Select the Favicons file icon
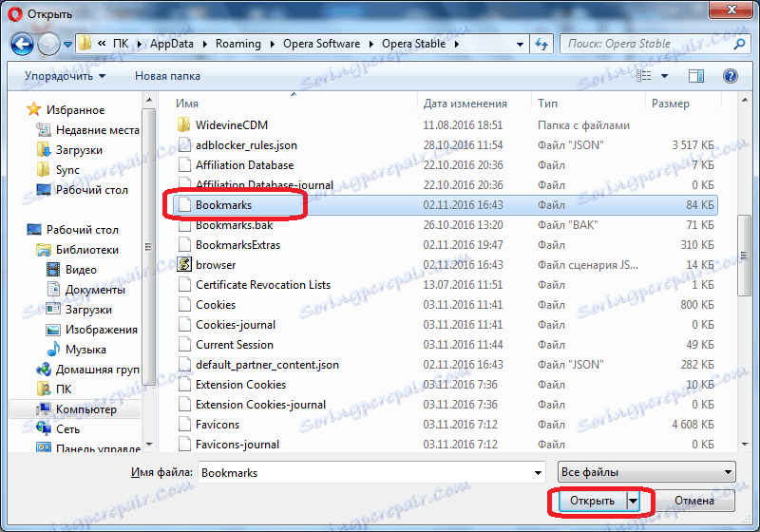 (184, 425)
